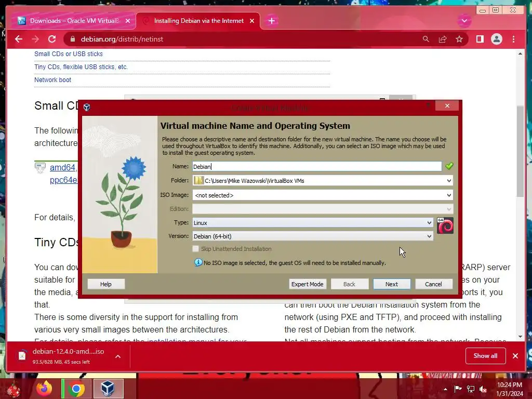Click the Next button

[392, 284]
